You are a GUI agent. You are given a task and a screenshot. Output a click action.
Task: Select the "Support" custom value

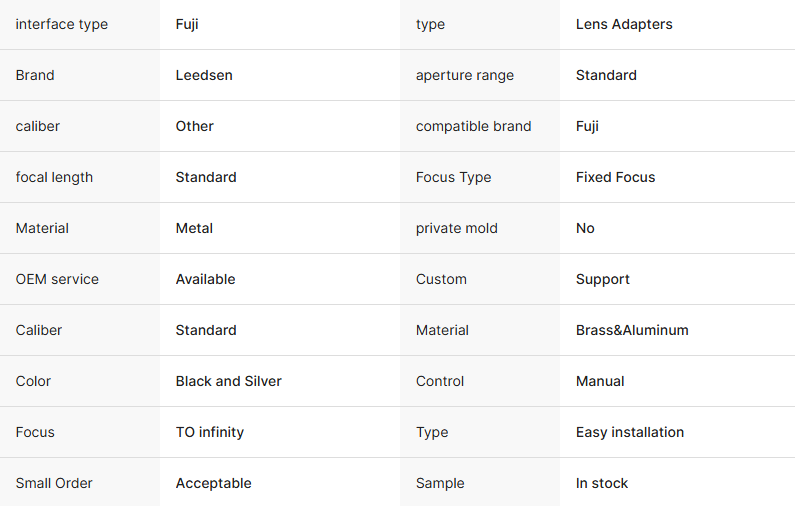click(x=603, y=279)
